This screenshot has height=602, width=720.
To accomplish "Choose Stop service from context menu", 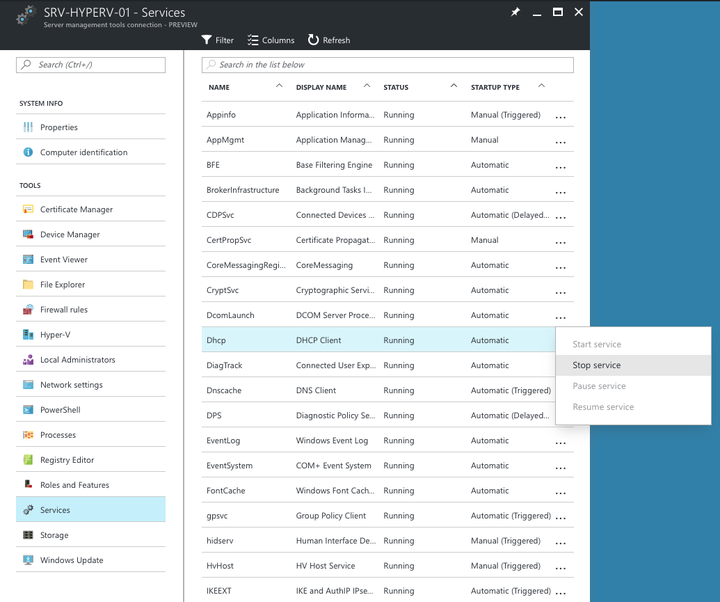I will click(633, 365).
